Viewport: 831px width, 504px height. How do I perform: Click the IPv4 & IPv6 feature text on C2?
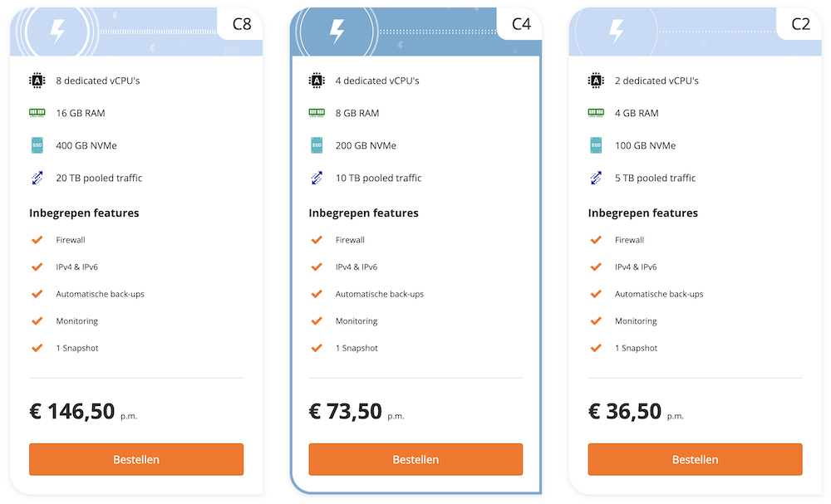637,267
